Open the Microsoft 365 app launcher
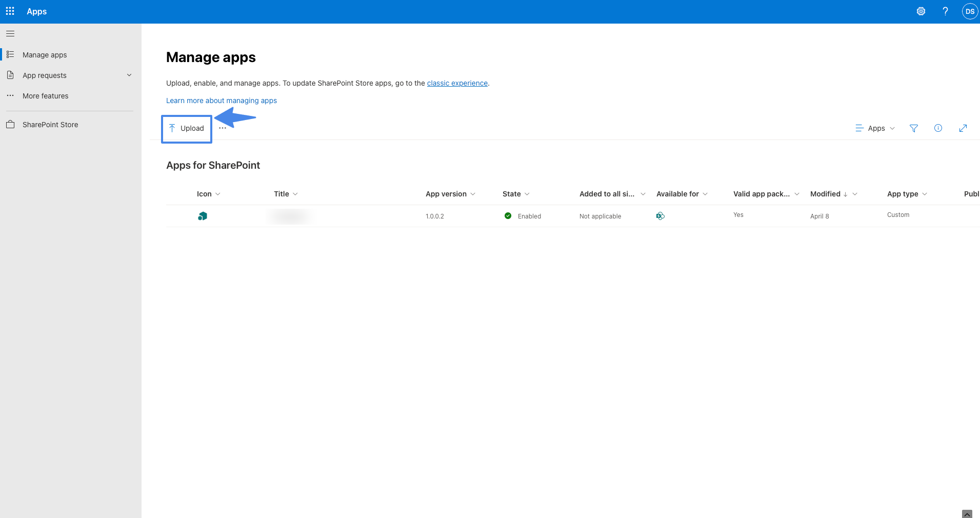This screenshot has height=518, width=980. click(x=10, y=11)
